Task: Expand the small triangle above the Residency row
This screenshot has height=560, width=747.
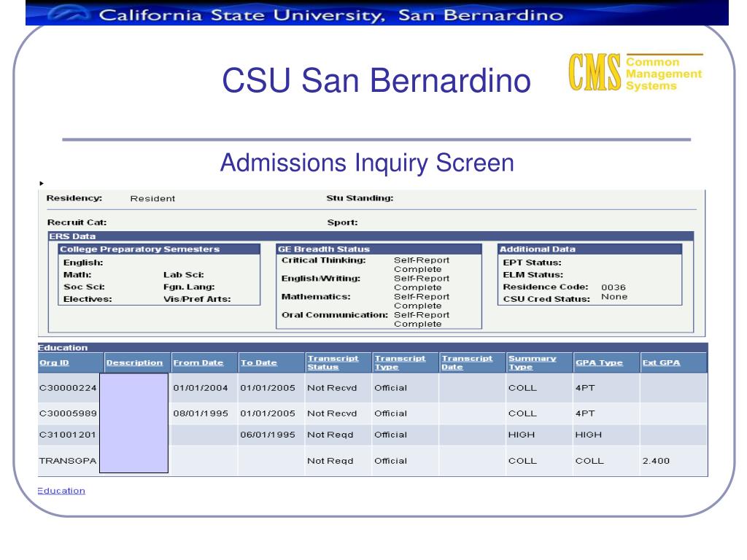Action: pyautogui.click(x=42, y=183)
